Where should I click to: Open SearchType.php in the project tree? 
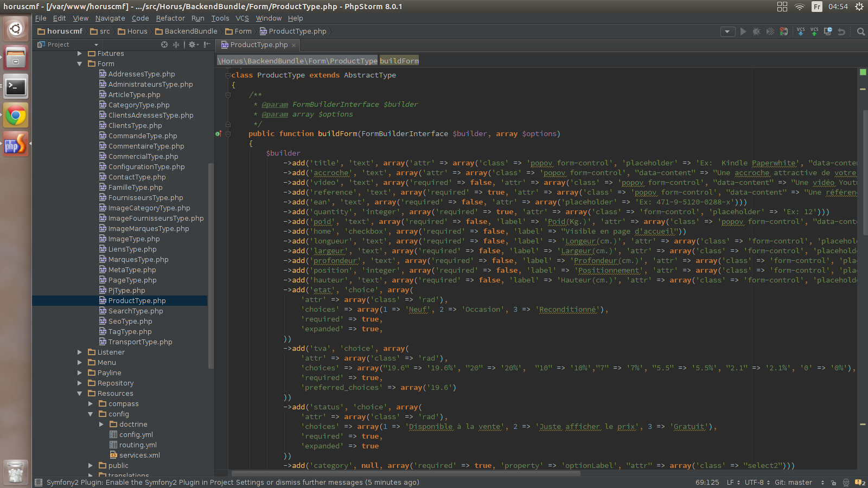point(135,311)
